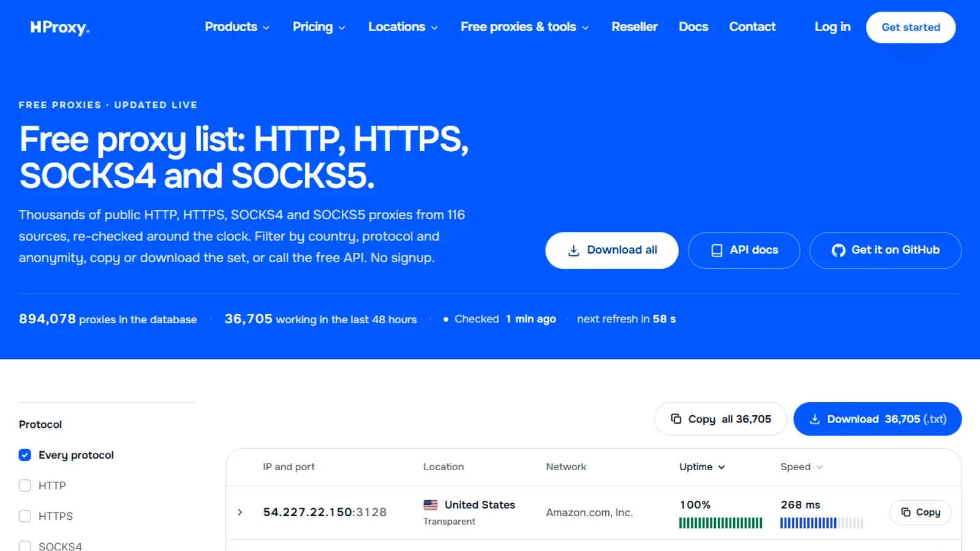The image size is (980, 551).
Task: Click the green 100% uptime bar
Action: tap(721, 523)
